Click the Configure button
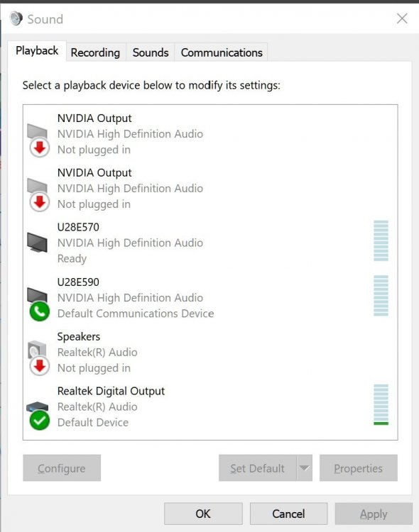Screen dimensions: 419x532 pyautogui.click(x=62, y=468)
